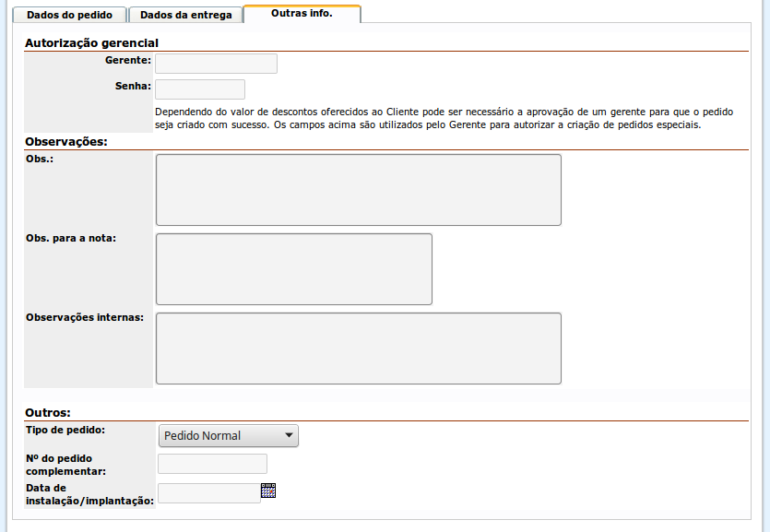Focus the Nº do pedido complementar field
770x532 pixels.
point(212,464)
